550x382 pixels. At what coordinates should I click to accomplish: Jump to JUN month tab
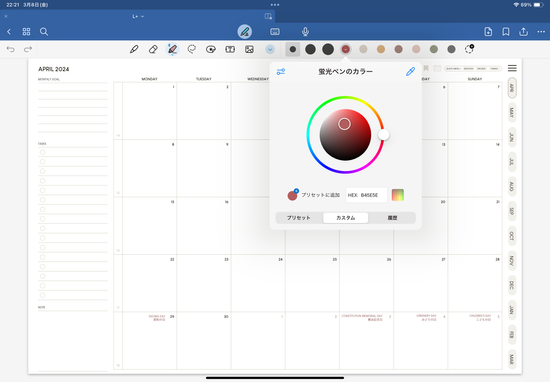click(512, 138)
